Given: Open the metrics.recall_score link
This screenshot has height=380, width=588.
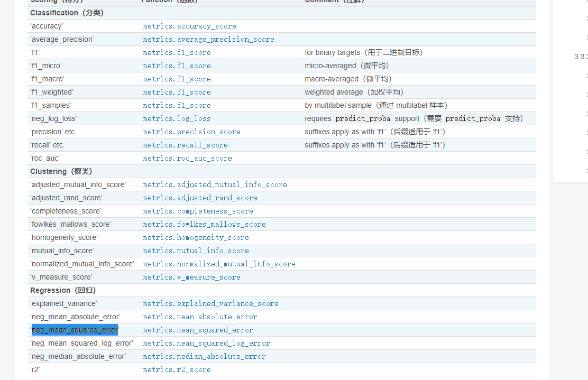Looking at the screenshot, I should pos(185,145).
